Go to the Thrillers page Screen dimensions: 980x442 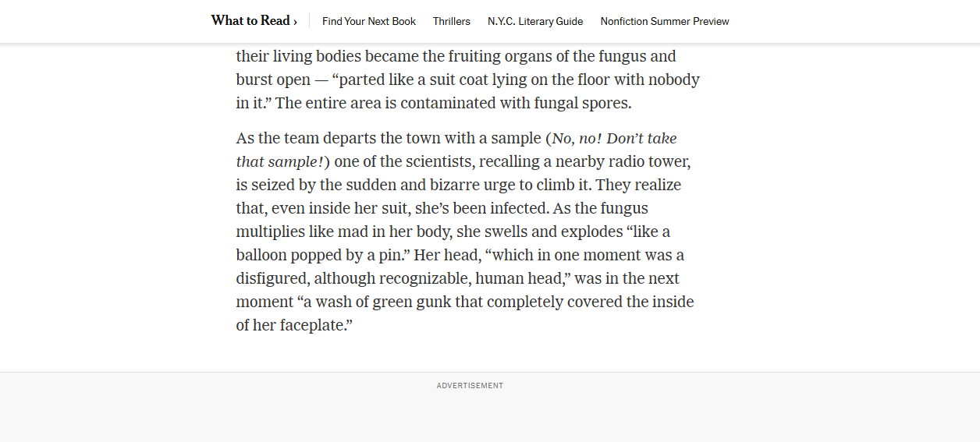(x=452, y=22)
